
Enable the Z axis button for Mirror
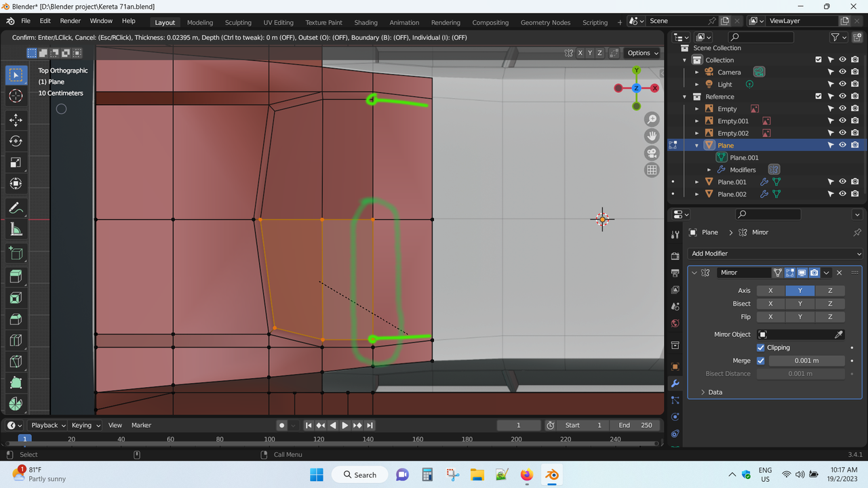pos(829,291)
